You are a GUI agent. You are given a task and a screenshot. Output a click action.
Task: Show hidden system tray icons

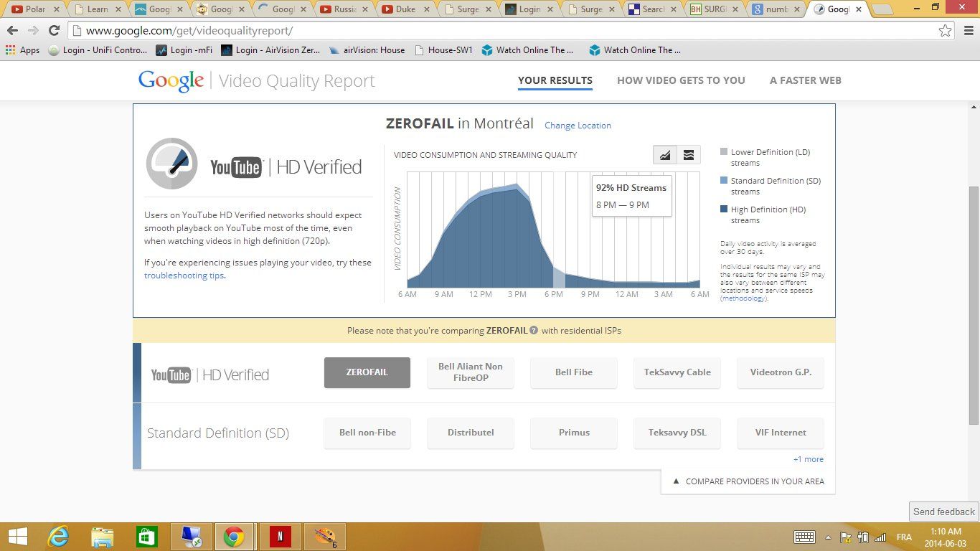point(828,537)
